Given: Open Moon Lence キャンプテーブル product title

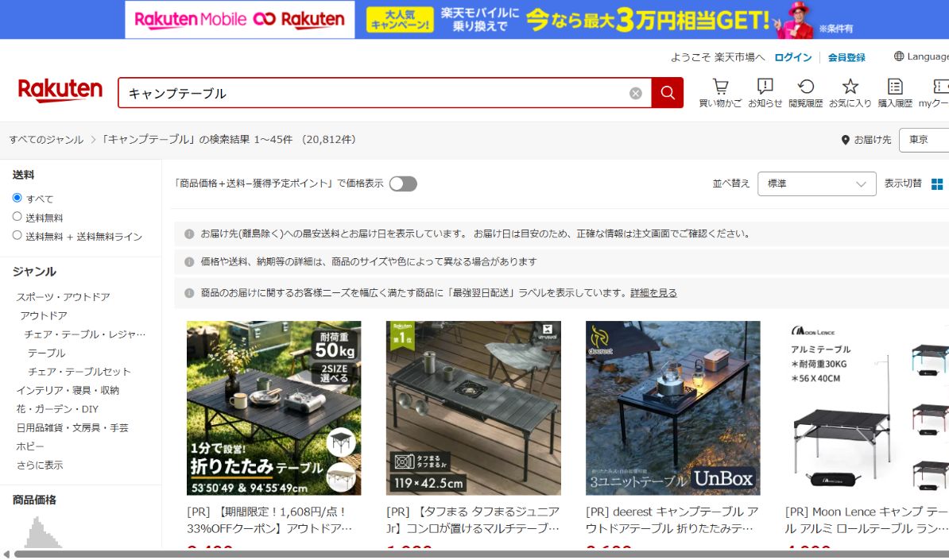Looking at the screenshot, I should (866, 520).
